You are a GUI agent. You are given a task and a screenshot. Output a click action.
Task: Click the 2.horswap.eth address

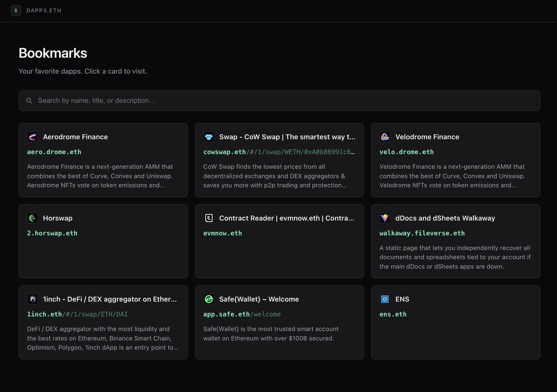52,233
